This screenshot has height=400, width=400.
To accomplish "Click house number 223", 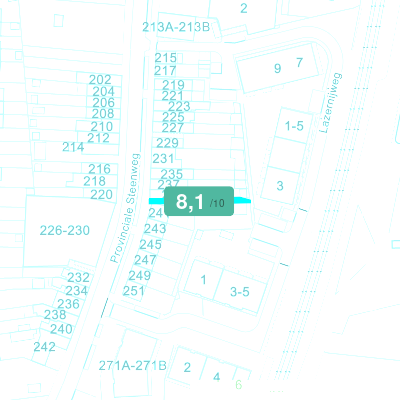I will (179, 107).
